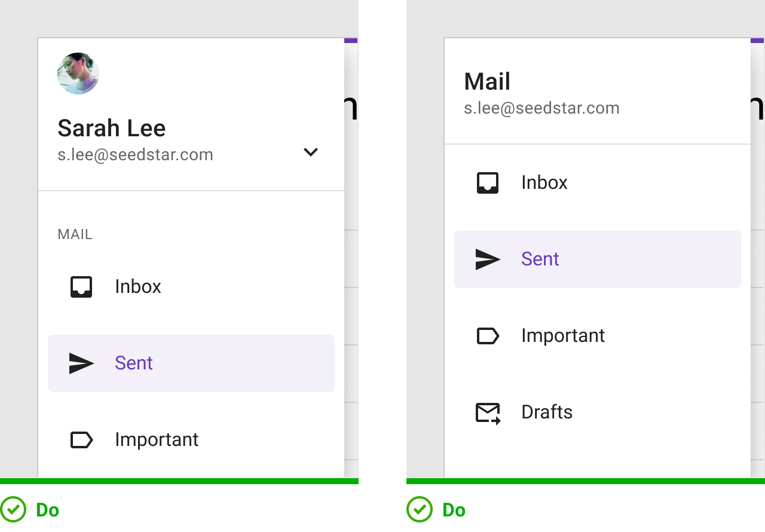Screen dimensions: 765x532
Task: Switch to the Sent folder
Action: 134,362
